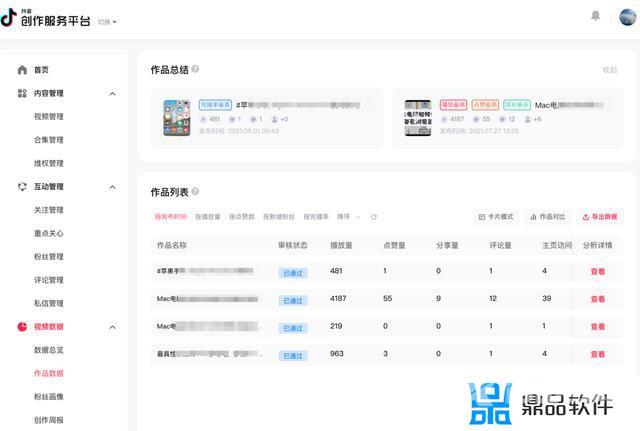Click the 播放量 column header
640x431 pixels.
coord(341,245)
